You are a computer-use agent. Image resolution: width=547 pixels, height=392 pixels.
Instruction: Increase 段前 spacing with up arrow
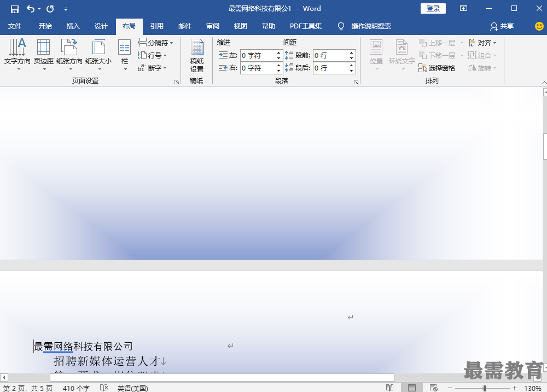click(351, 53)
